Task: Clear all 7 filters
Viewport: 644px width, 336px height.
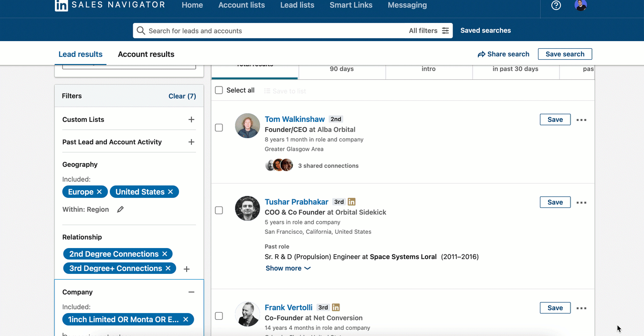Action: [182, 96]
